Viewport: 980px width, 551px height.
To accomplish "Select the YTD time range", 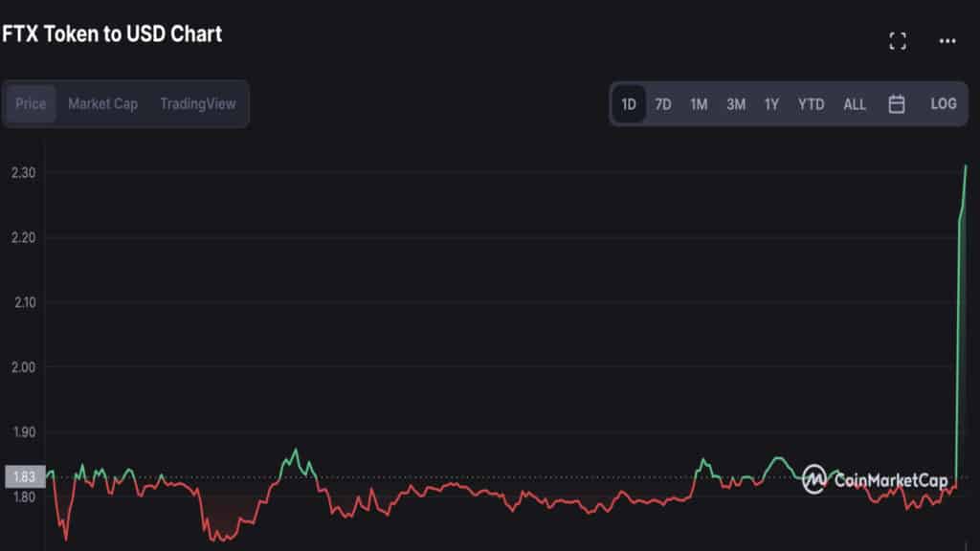I will (x=811, y=104).
